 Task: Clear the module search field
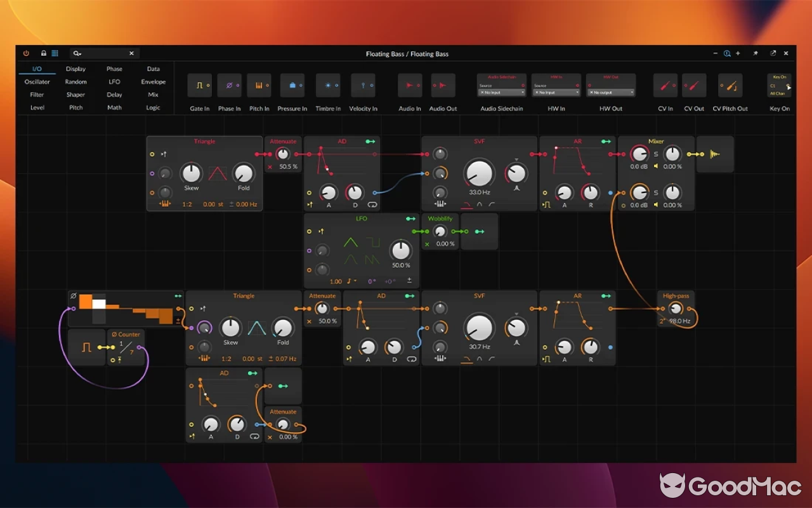click(x=131, y=53)
